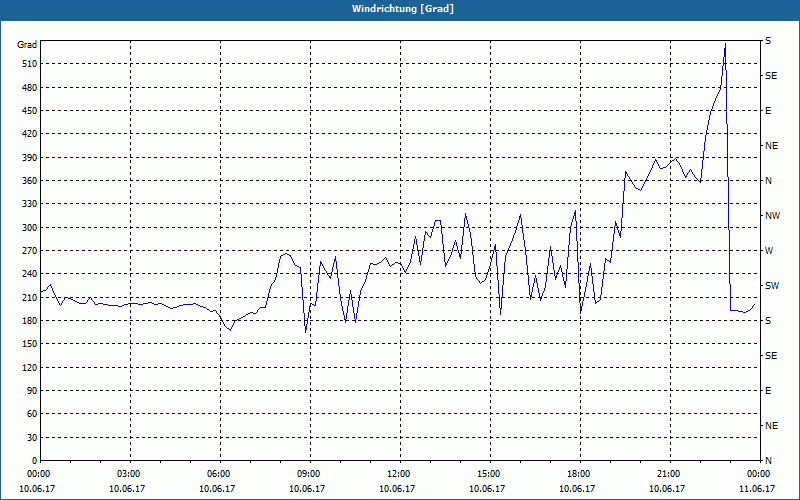Click the "NE" compass label at the 30 level

(x=771, y=426)
